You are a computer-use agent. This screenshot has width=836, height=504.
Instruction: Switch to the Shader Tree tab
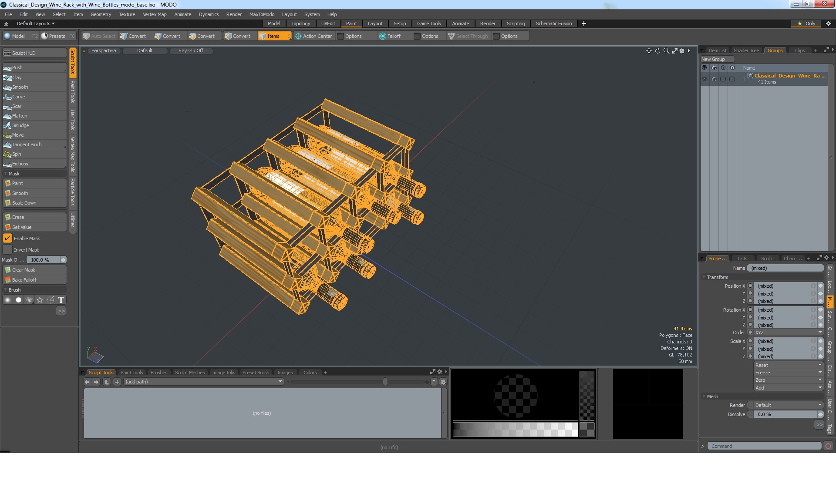746,50
